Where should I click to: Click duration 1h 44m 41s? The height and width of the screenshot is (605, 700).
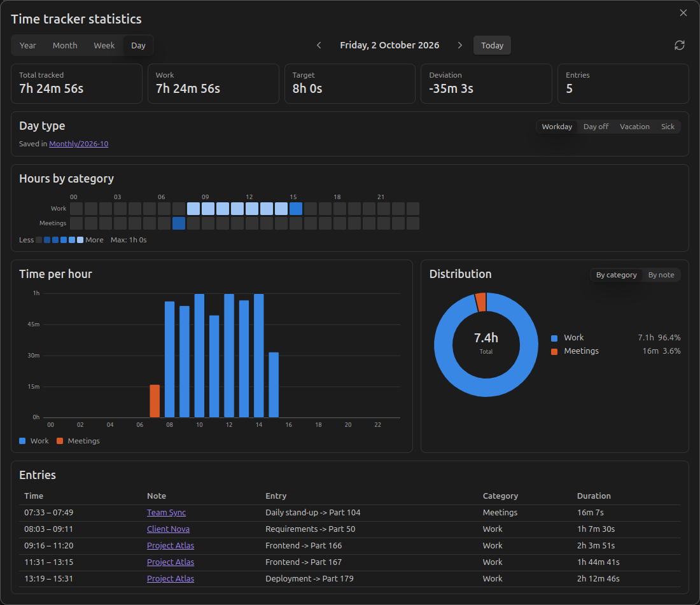pos(598,562)
